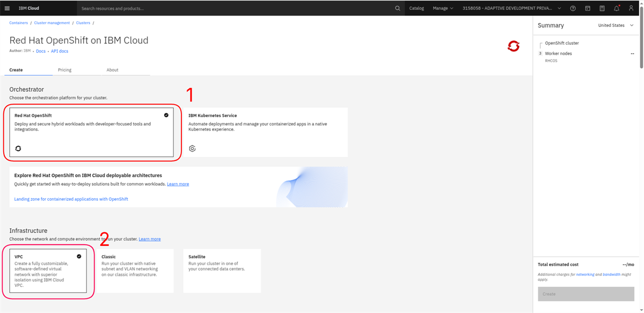Image resolution: width=644 pixels, height=313 pixels.
Task: Click Worker nodes in Summary
Action: (558, 54)
